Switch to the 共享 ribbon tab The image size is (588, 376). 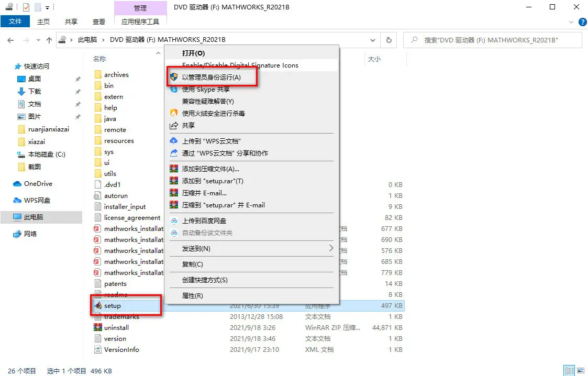71,22
